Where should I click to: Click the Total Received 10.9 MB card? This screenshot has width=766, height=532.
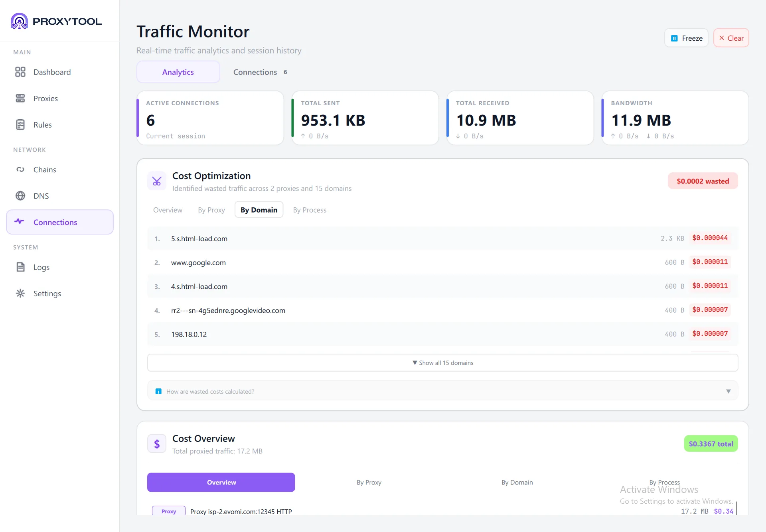(x=520, y=118)
